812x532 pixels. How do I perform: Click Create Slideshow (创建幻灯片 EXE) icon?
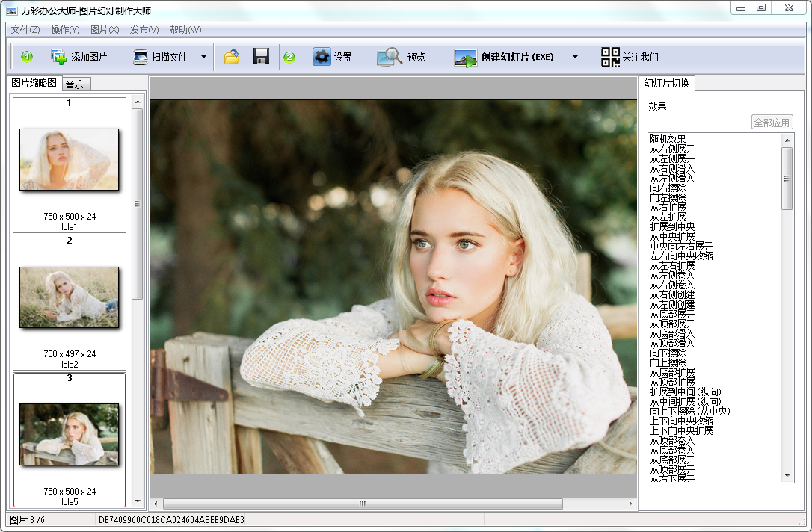tap(466, 58)
